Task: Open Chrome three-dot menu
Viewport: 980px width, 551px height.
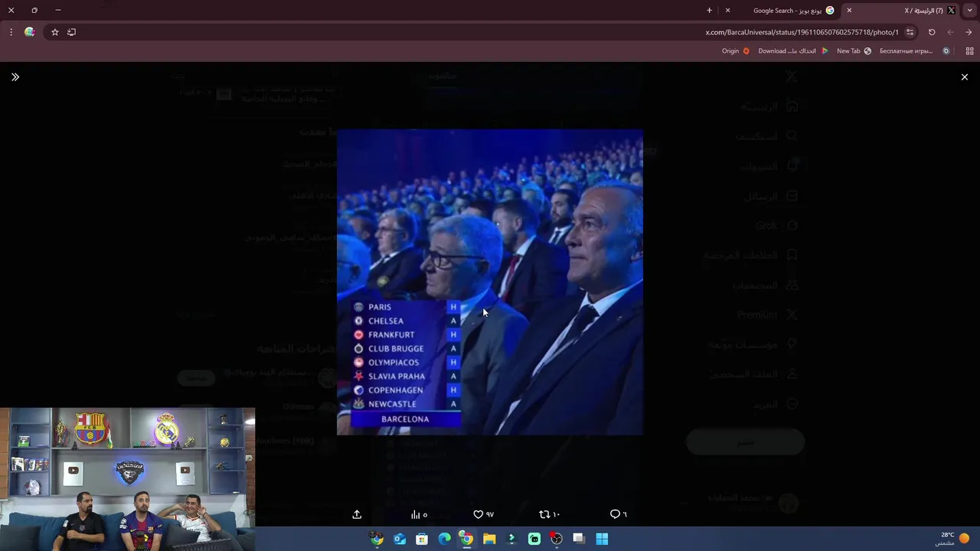Action: 11,32
